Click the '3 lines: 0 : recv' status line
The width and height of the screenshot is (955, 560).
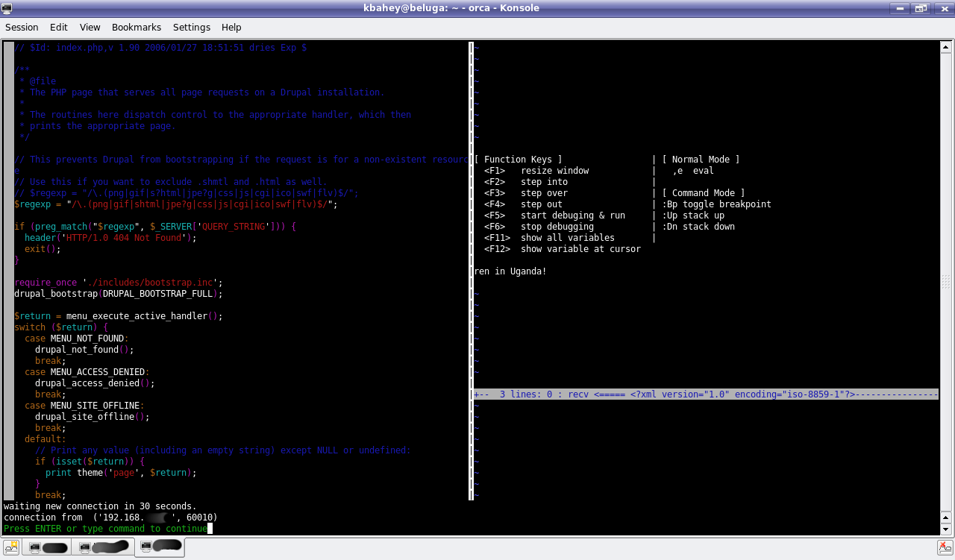[x=706, y=394]
